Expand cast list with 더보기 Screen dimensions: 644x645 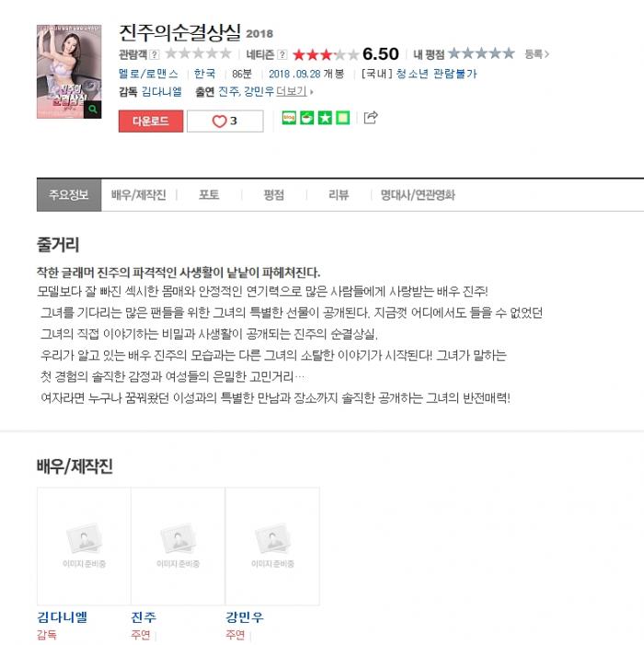tap(294, 91)
